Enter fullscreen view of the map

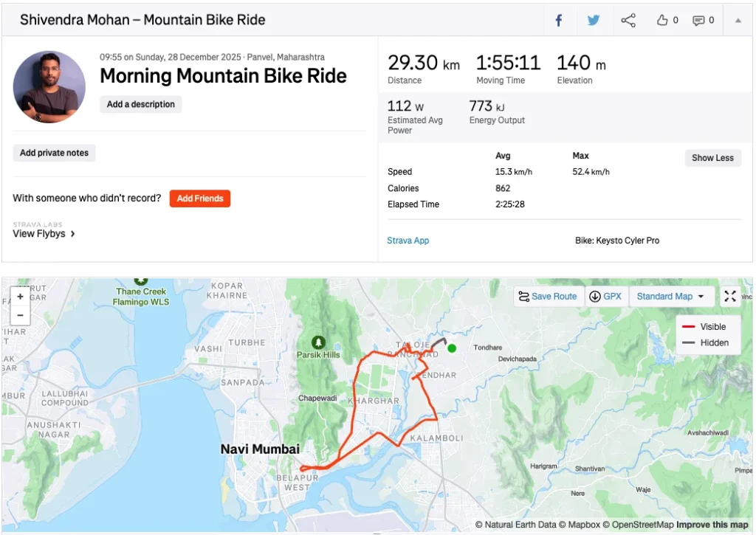coord(729,296)
